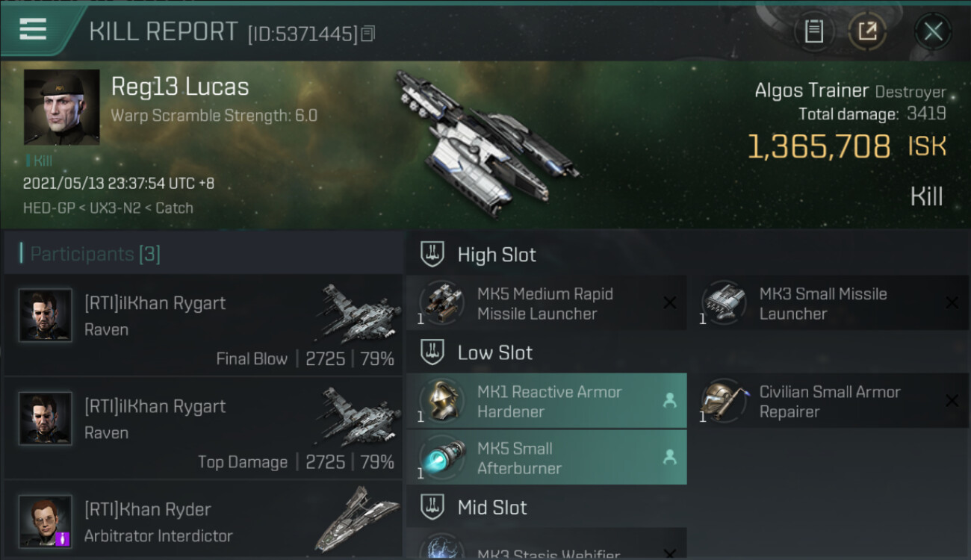
Task: Expand the Mid Slot section header
Action: click(x=687, y=508)
